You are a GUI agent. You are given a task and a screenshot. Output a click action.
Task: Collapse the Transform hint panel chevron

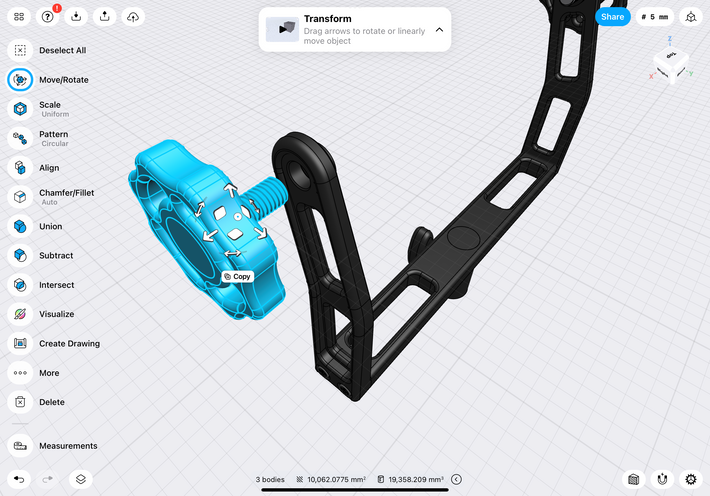click(x=439, y=29)
